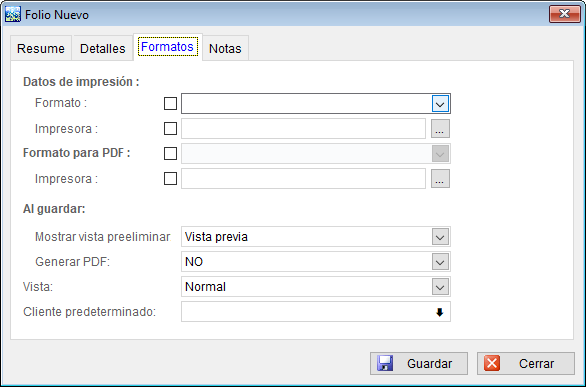
Task: Open the Generar PDF dropdown
Action: point(440,262)
